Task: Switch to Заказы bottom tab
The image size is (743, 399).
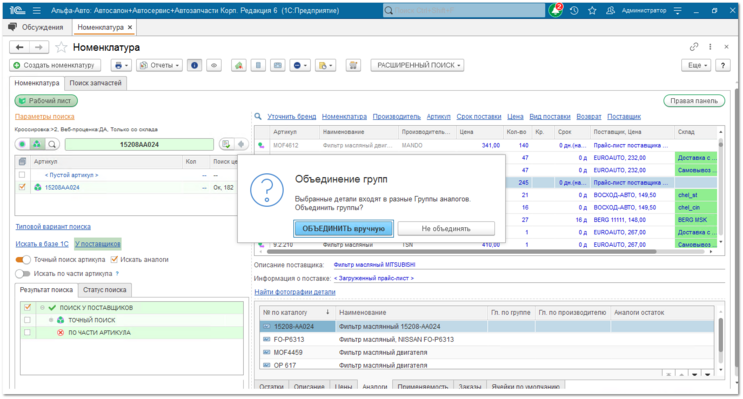Action: click(x=470, y=386)
